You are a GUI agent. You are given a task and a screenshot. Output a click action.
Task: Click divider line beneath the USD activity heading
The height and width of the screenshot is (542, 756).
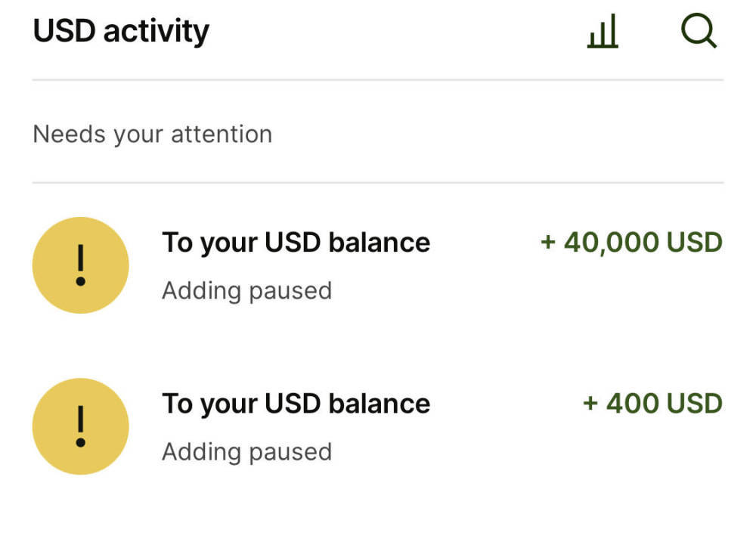pos(378,79)
